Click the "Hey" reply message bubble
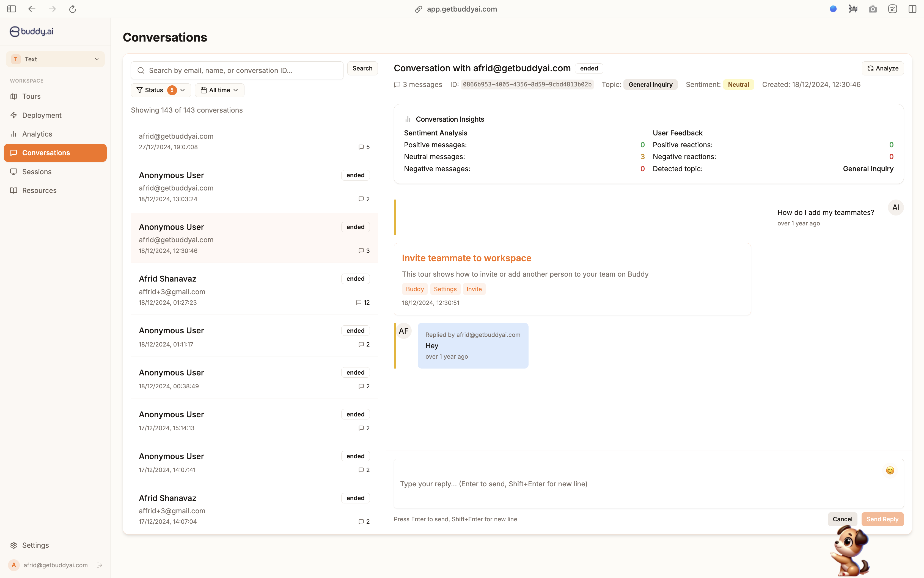This screenshot has width=924, height=578. pyautogui.click(x=473, y=346)
